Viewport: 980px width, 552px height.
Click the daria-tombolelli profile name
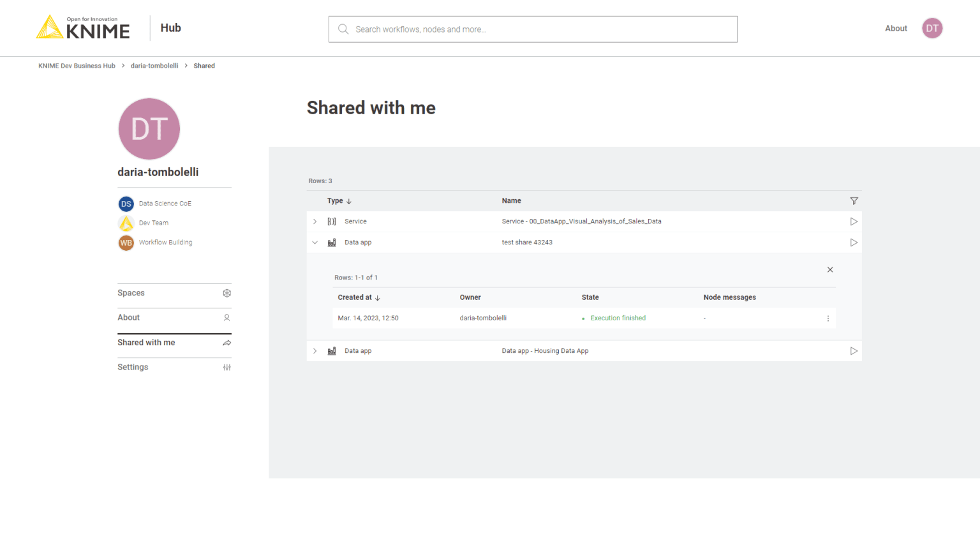coord(158,172)
